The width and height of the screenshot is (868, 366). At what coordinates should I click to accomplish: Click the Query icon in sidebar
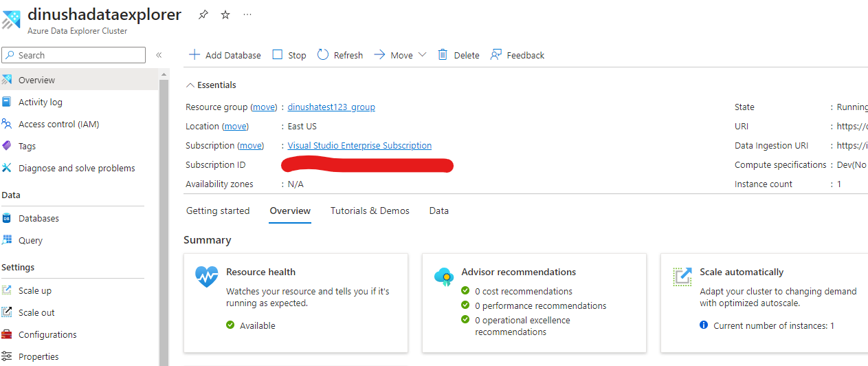click(7, 240)
